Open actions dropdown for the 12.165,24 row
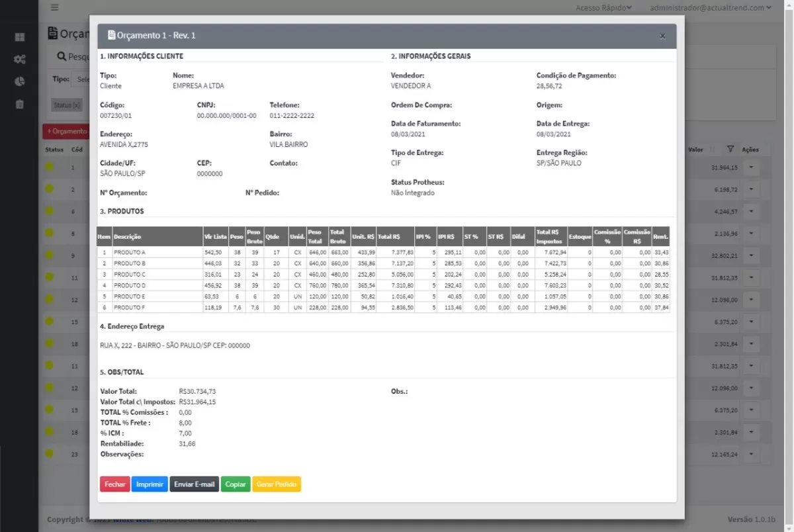This screenshot has height=532, width=794. click(752, 454)
